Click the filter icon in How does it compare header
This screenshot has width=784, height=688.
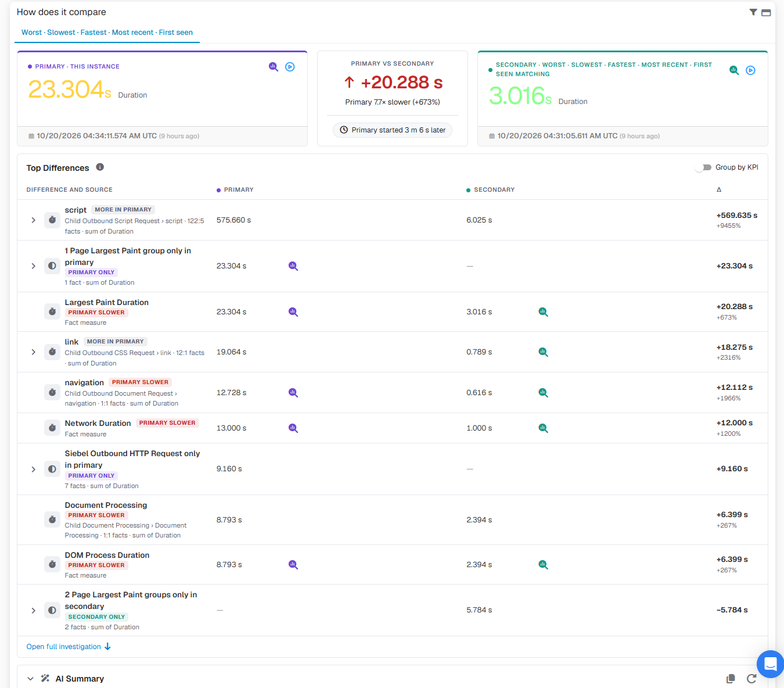pyautogui.click(x=753, y=12)
